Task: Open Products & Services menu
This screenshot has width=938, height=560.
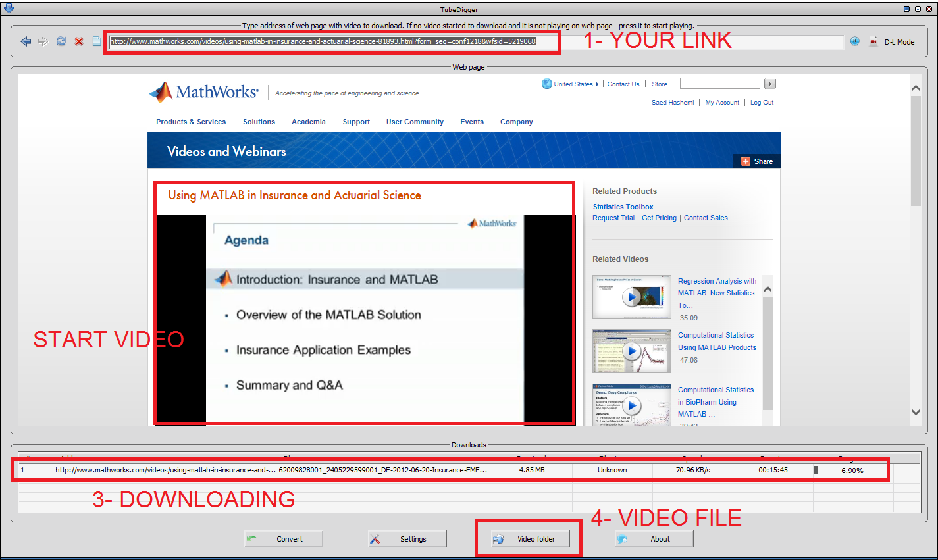Action: click(x=191, y=122)
